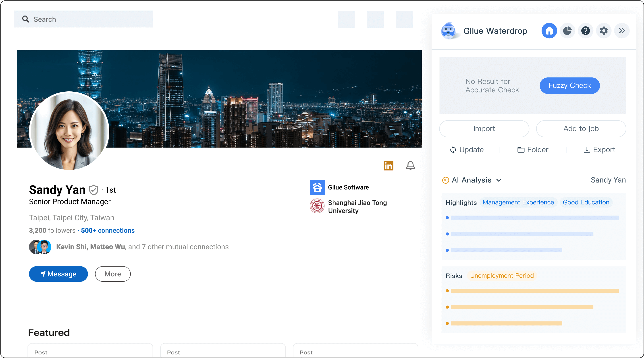This screenshot has width=644, height=358.
Task: Select the Good Education highlight tag
Action: tap(586, 202)
